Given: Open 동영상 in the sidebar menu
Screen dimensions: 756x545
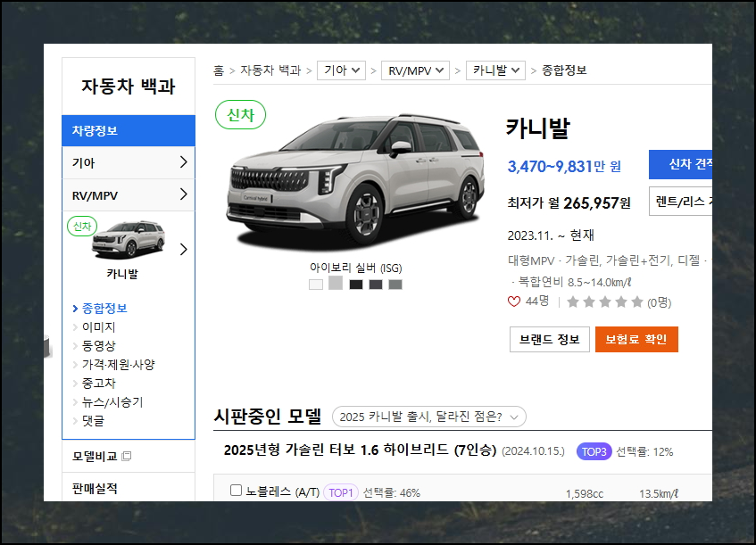Looking at the screenshot, I should click(99, 346).
